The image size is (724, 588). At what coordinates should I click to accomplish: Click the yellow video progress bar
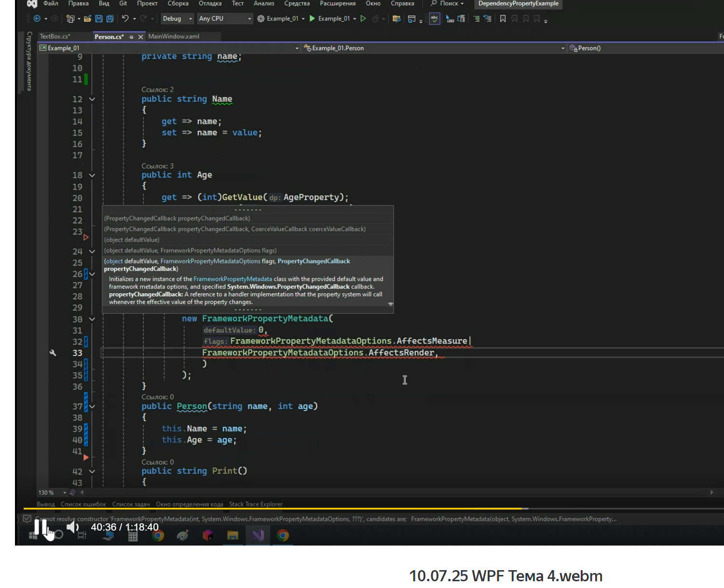pyautogui.click(x=273, y=508)
